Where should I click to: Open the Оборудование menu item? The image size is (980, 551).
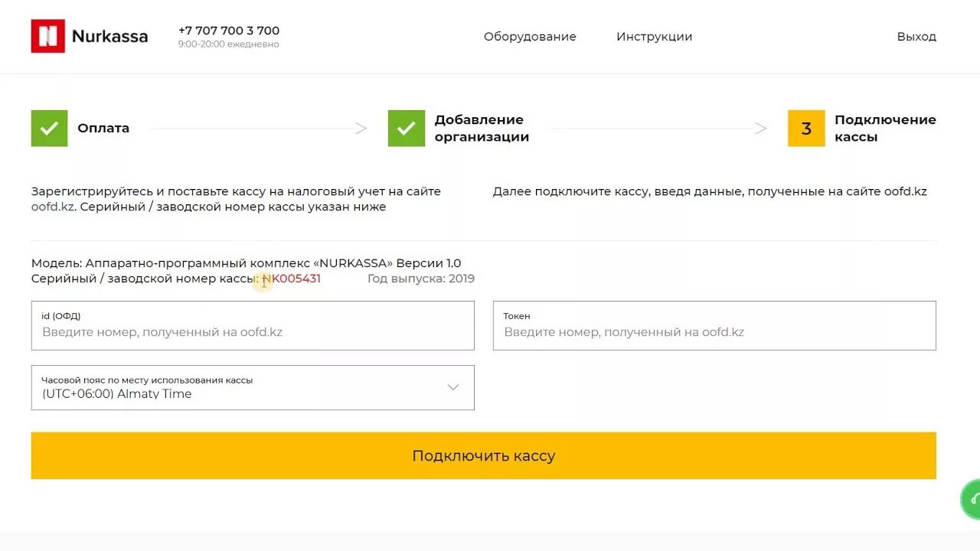click(x=530, y=37)
